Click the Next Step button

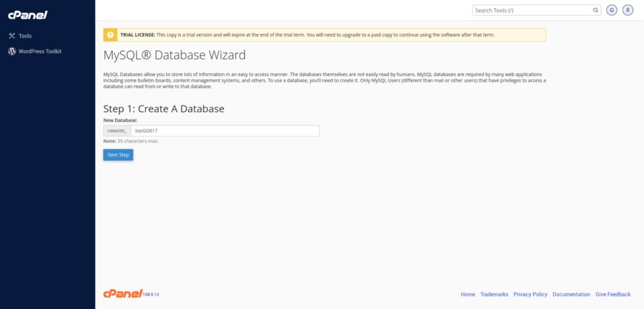tap(118, 154)
